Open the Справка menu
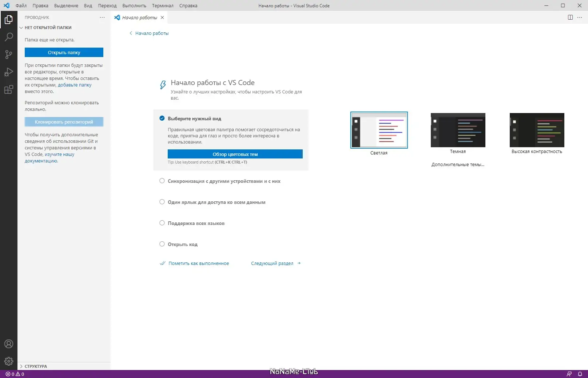Image resolution: width=588 pixels, height=378 pixels. 188,5
